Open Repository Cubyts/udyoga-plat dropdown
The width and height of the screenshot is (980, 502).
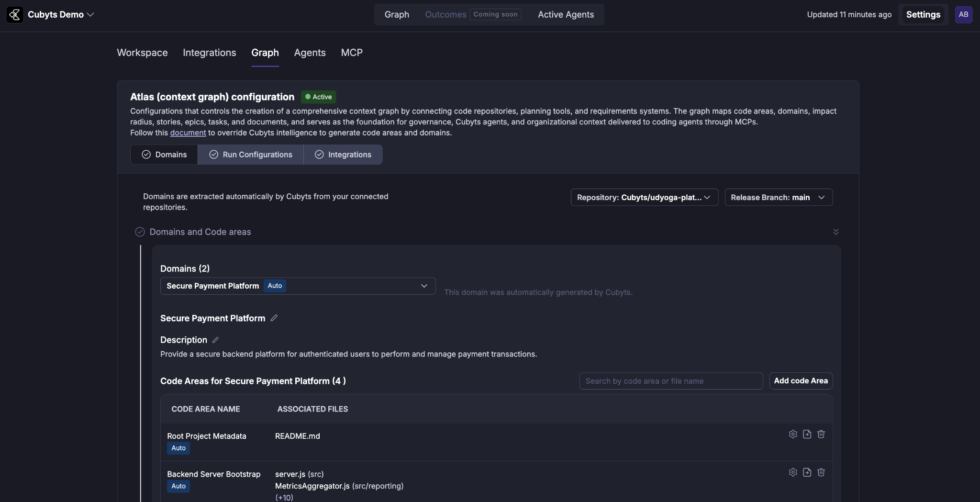[644, 197]
